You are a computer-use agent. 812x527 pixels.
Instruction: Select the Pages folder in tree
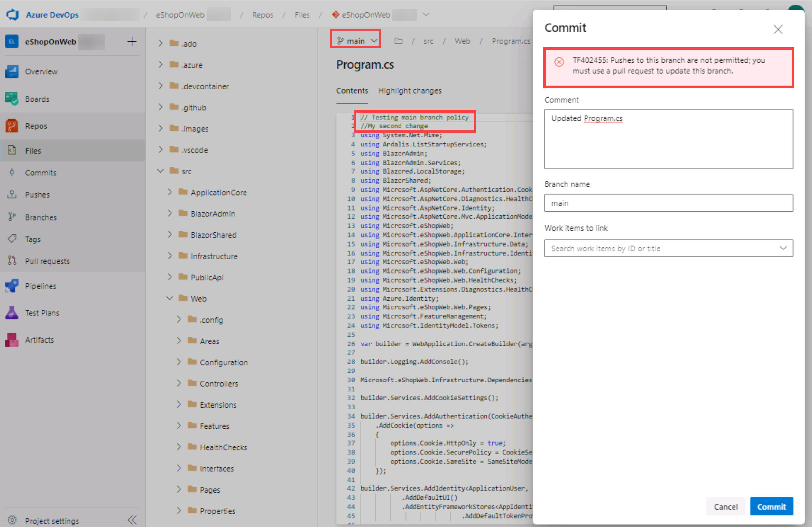tap(210, 489)
